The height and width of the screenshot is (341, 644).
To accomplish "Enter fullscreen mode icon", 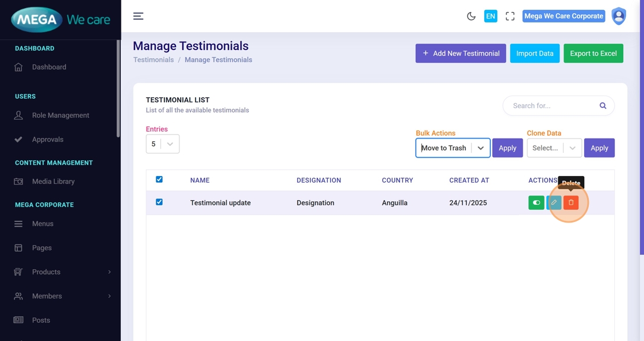I will (510, 16).
